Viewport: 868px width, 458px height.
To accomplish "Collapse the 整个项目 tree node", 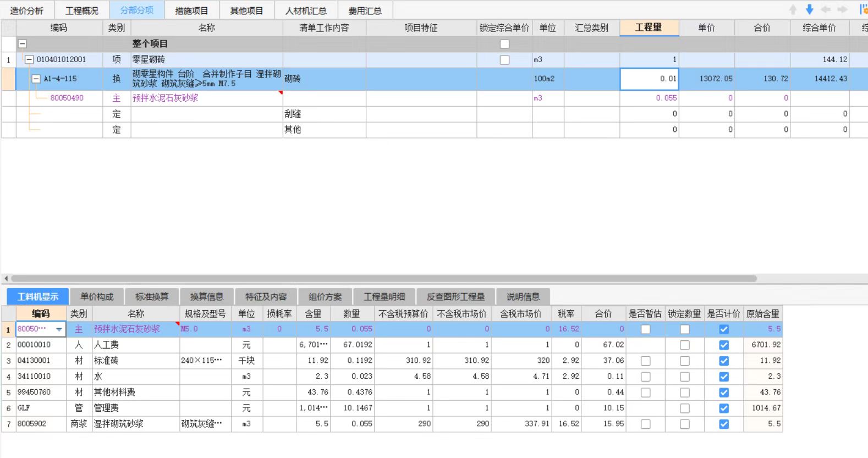I will pos(23,44).
